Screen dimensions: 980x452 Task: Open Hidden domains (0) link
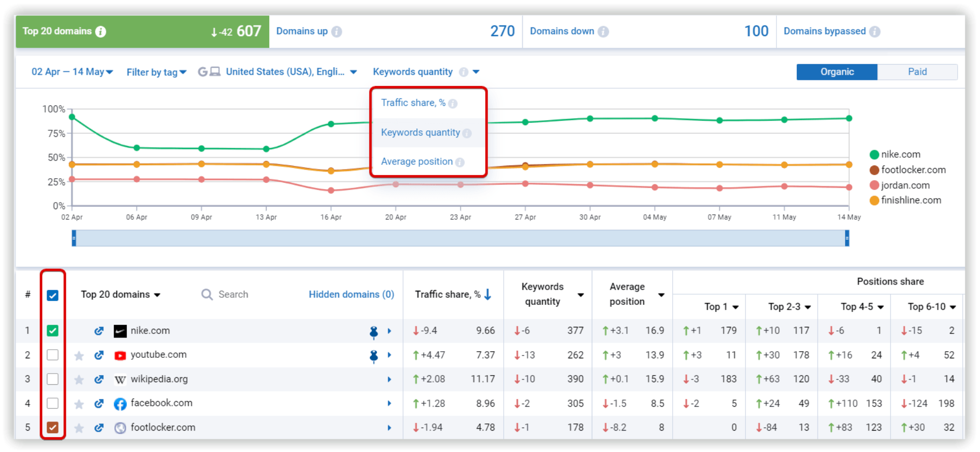point(352,295)
